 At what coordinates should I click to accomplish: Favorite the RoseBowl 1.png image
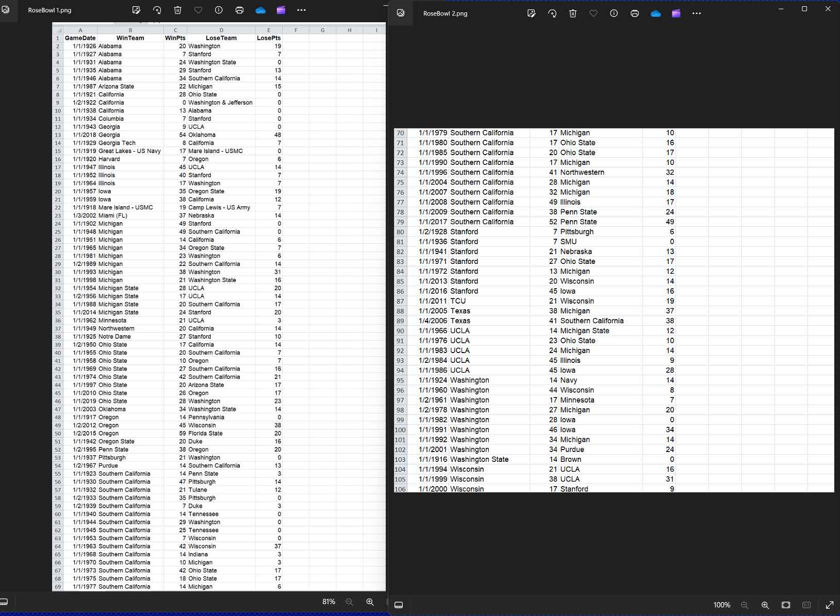coord(199,10)
